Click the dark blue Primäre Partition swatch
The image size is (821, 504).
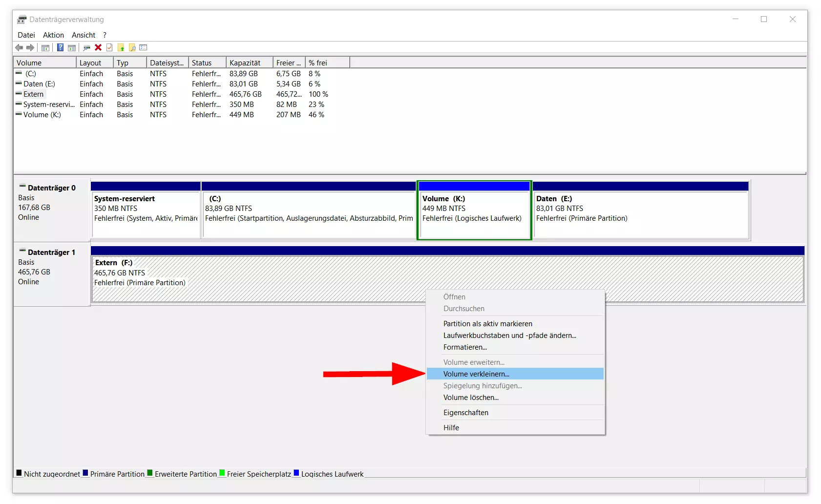pos(85,473)
